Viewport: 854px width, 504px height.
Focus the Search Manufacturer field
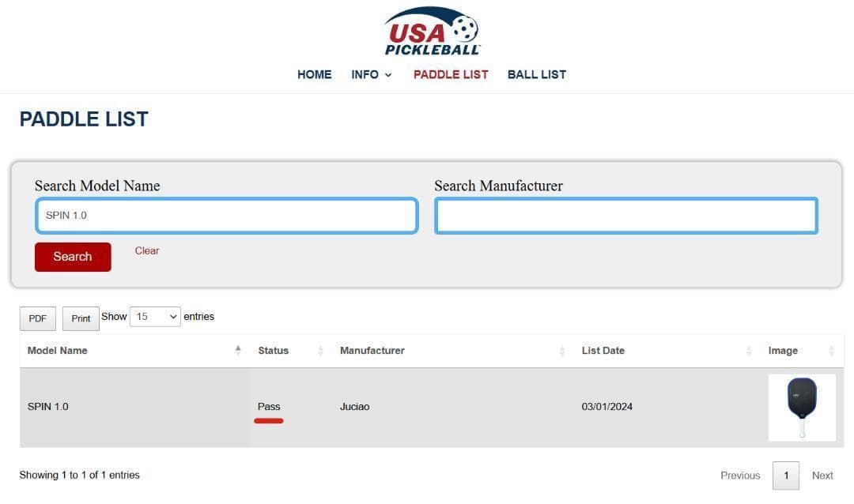pyautogui.click(x=626, y=216)
